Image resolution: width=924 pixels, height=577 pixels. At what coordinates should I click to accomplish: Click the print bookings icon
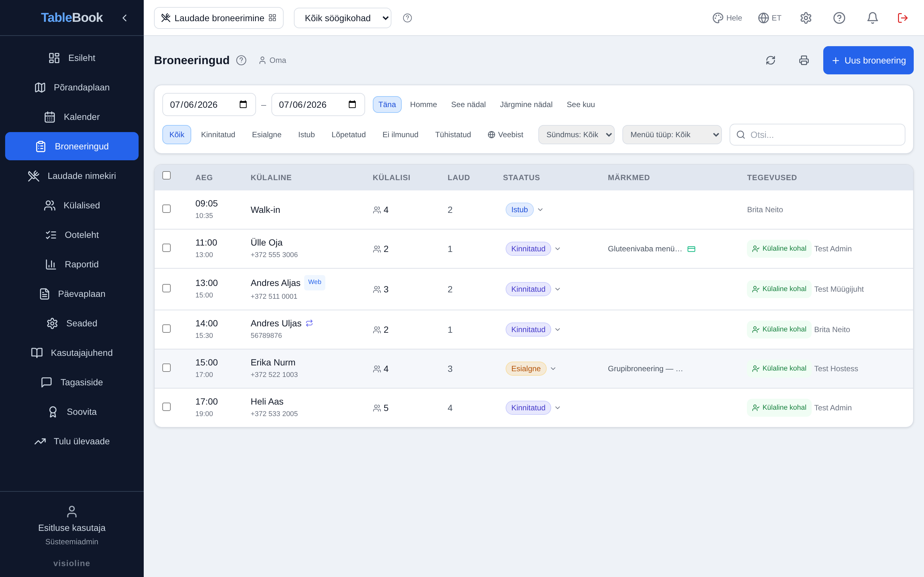(804, 60)
